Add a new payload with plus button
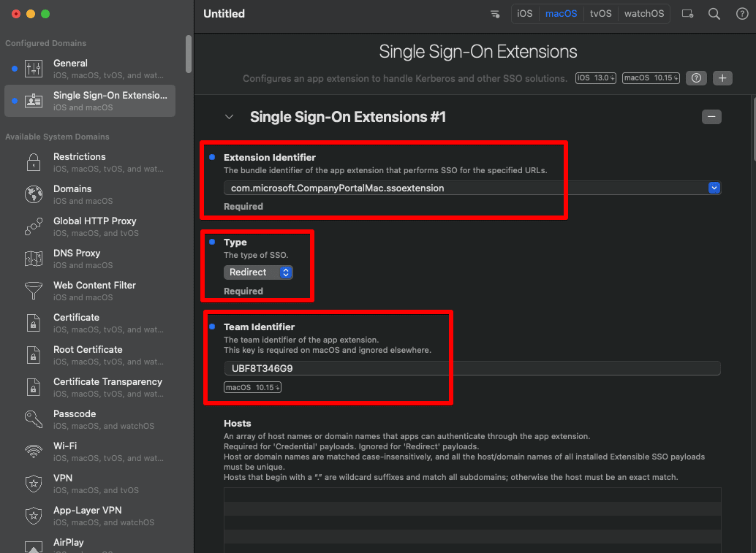 722,78
